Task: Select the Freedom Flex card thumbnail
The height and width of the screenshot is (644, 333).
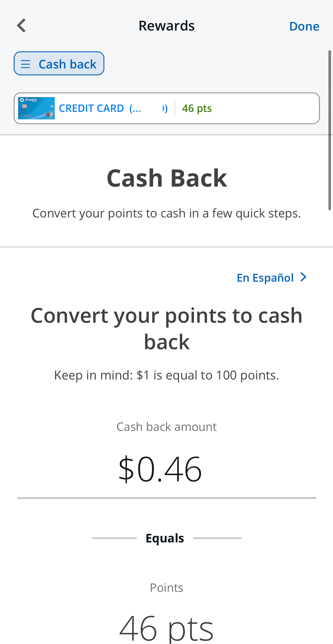Action: pyautogui.click(x=36, y=108)
